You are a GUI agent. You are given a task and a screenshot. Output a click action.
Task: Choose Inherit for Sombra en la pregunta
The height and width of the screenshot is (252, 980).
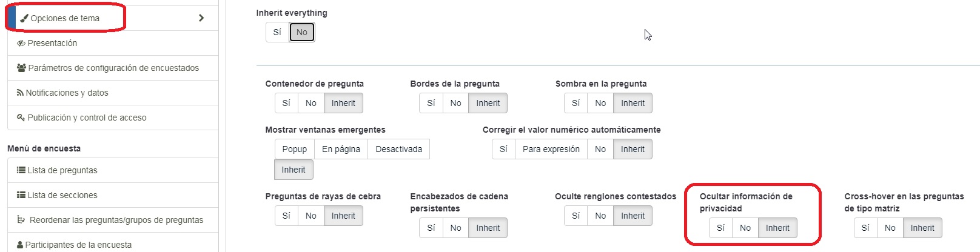pos(633,103)
